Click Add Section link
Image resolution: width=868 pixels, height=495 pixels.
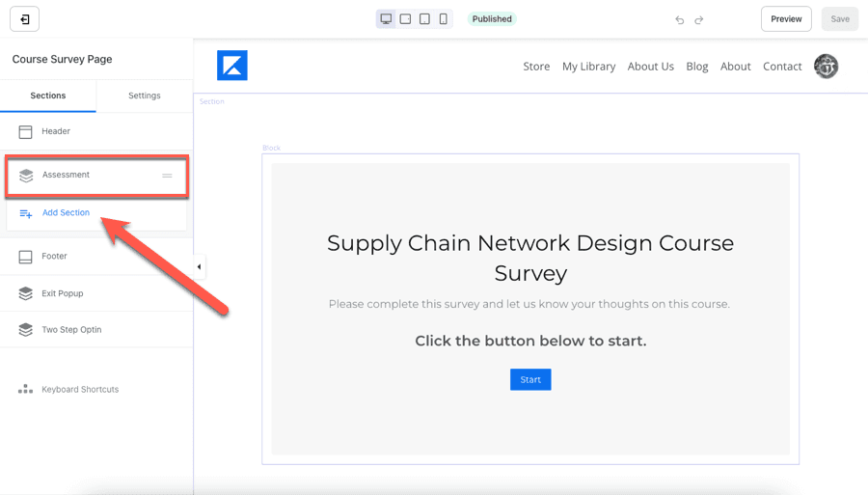pyautogui.click(x=66, y=212)
